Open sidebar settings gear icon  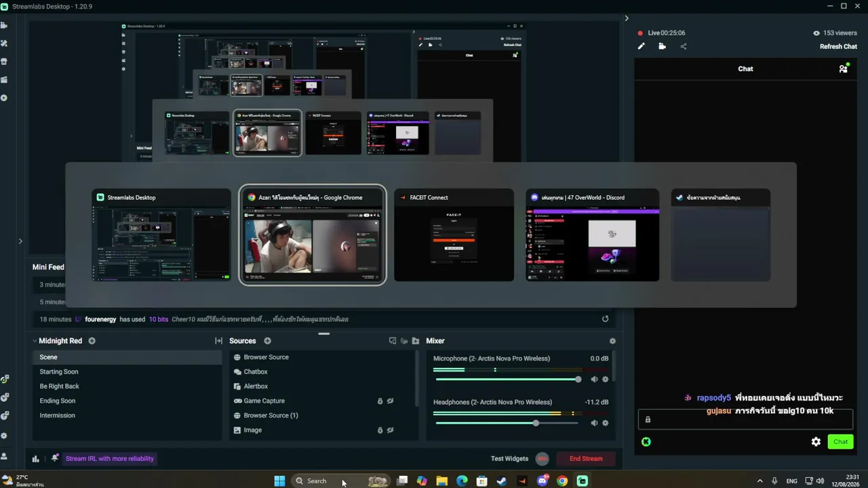[x=4, y=436]
